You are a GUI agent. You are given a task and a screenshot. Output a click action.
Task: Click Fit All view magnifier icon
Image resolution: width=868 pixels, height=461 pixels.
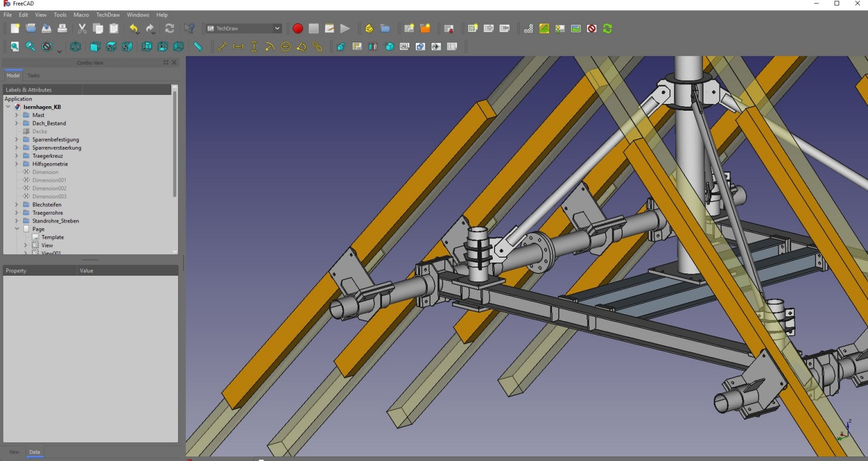click(15, 47)
